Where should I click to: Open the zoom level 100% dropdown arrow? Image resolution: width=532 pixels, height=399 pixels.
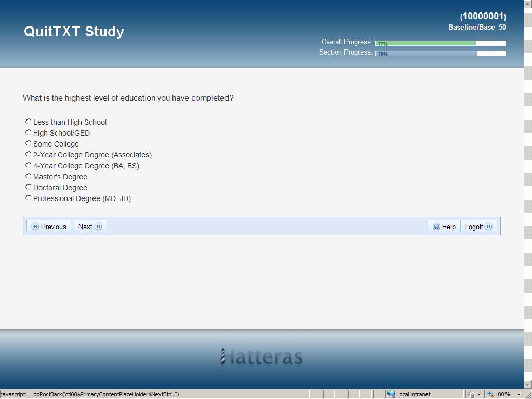(519, 395)
